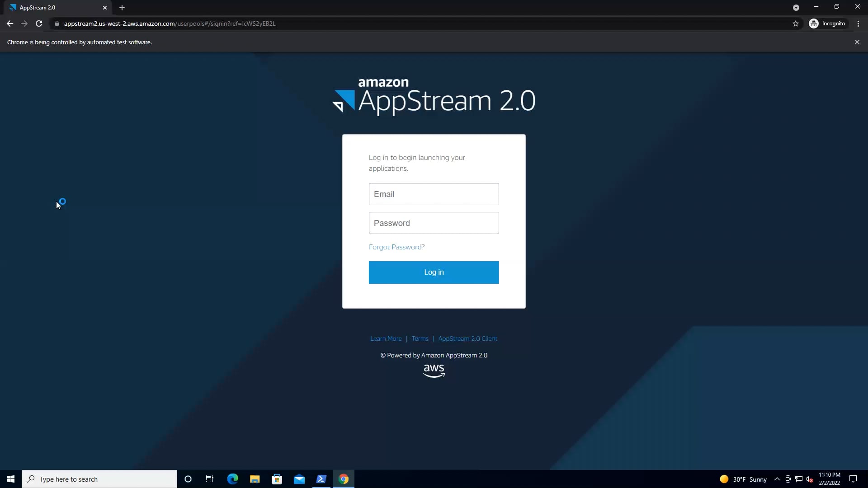The height and width of the screenshot is (488, 868).
Task: Click the Email input field
Action: point(434,194)
